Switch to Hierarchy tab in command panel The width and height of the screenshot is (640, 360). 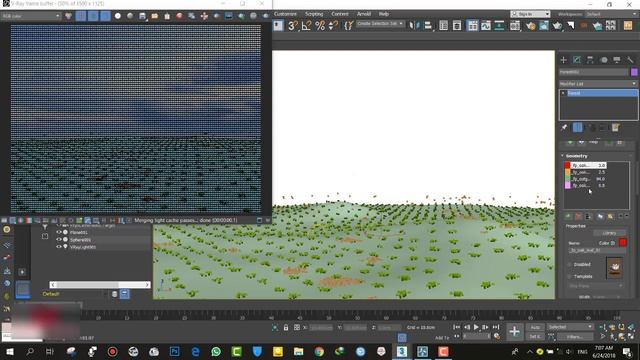[x=590, y=60]
